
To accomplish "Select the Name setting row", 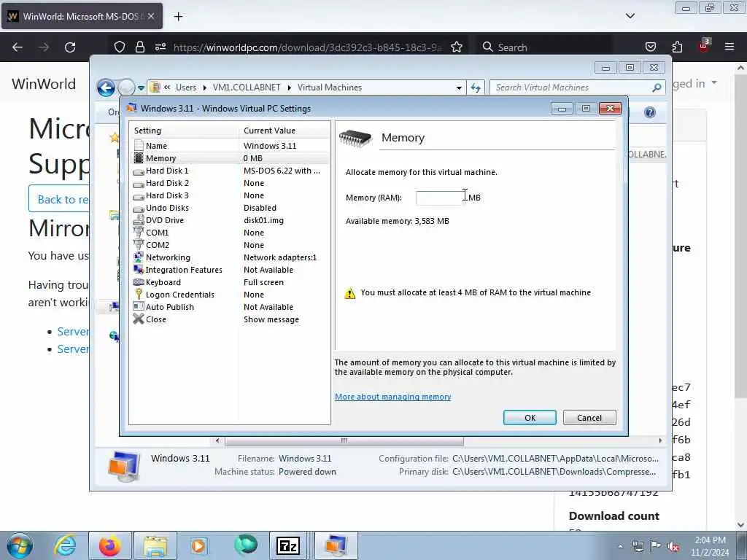I will [230, 146].
